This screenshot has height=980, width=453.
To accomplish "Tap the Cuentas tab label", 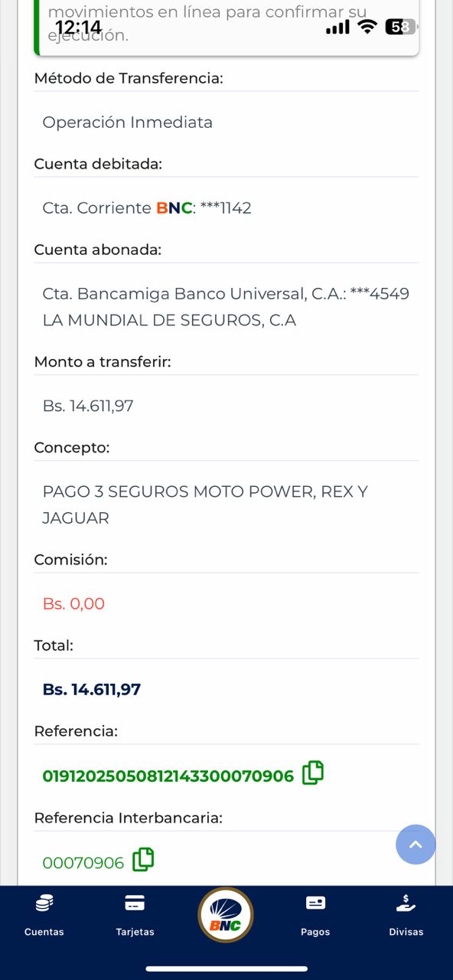I will [x=44, y=932].
